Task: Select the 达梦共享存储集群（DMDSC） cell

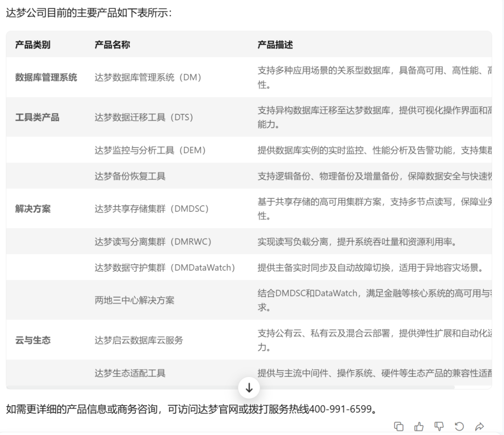Action: tap(152, 209)
